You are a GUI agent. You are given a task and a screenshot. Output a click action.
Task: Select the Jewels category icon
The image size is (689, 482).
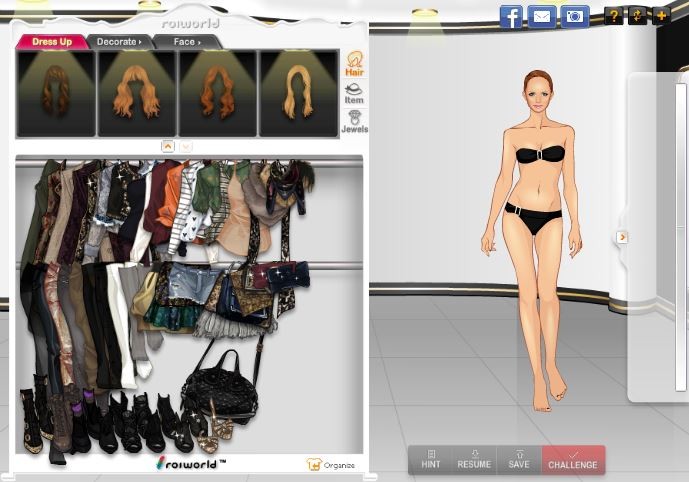pos(354,122)
